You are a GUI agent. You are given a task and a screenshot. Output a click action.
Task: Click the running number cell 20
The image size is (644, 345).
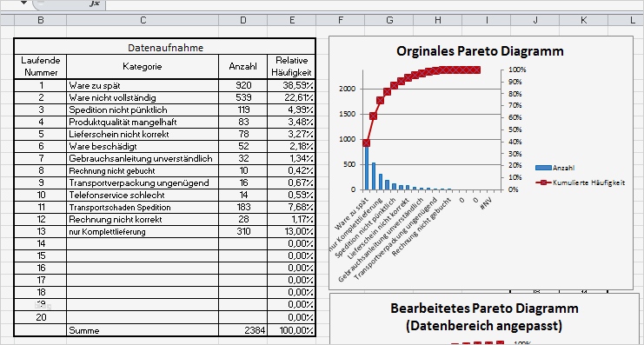(40, 317)
